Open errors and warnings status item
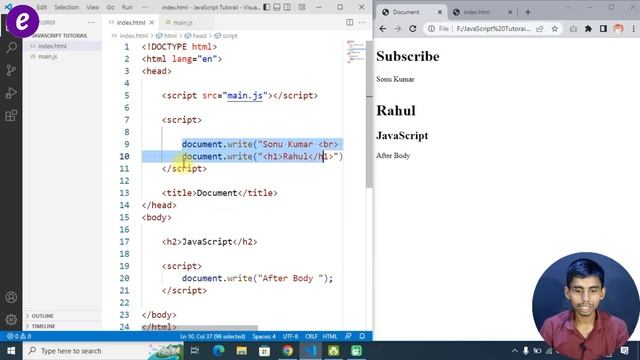 (x=19, y=336)
